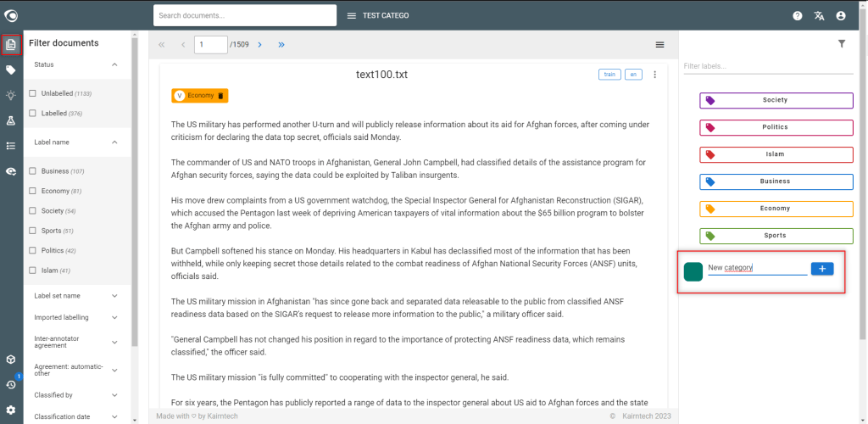Expand the Agreement: automatic-other section
Screen dimensions: 868x424
coord(114,370)
